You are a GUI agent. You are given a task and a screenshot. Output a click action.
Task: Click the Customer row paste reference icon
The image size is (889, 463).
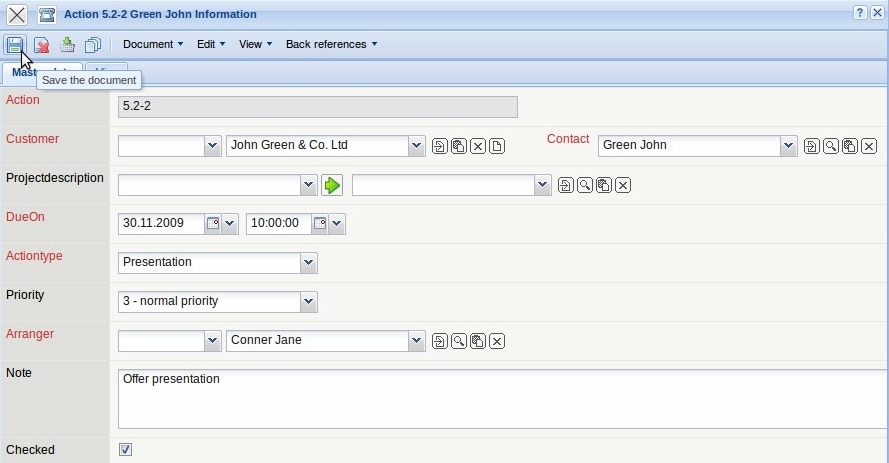click(x=459, y=146)
